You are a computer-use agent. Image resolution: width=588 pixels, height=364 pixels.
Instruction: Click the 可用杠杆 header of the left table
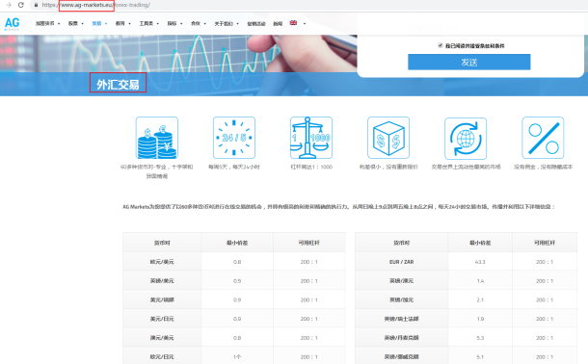point(309,243)
